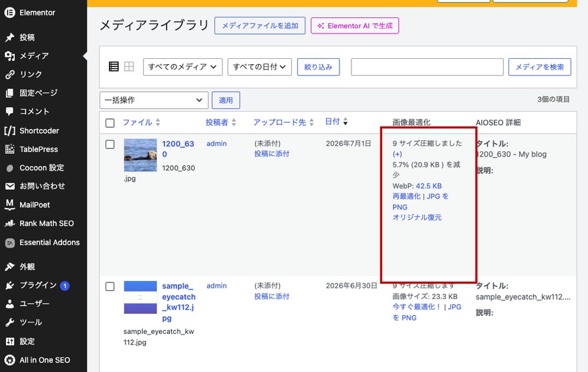Open the すべての日付 dropdown
The width and height of the screenshot is (588, 372).
tap(259, 67)
